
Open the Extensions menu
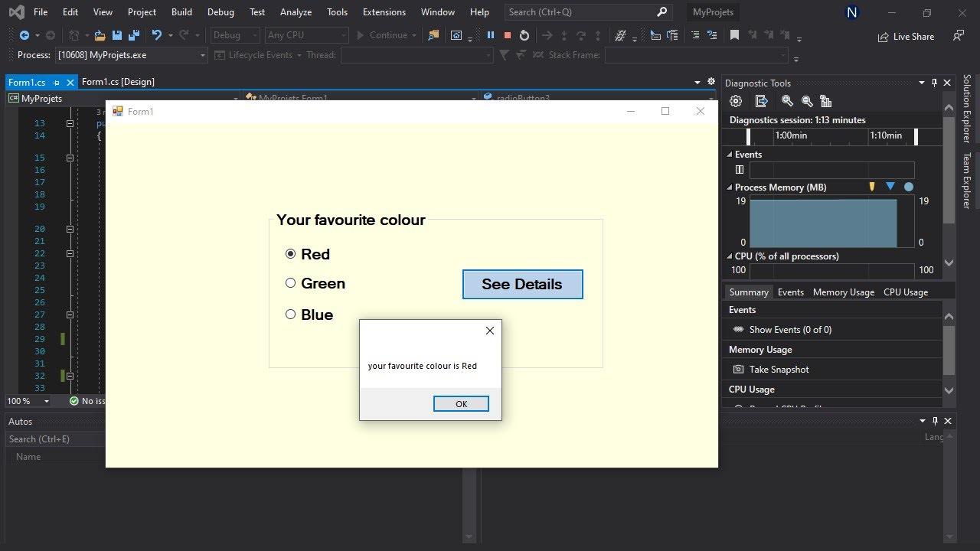(384, 12)
